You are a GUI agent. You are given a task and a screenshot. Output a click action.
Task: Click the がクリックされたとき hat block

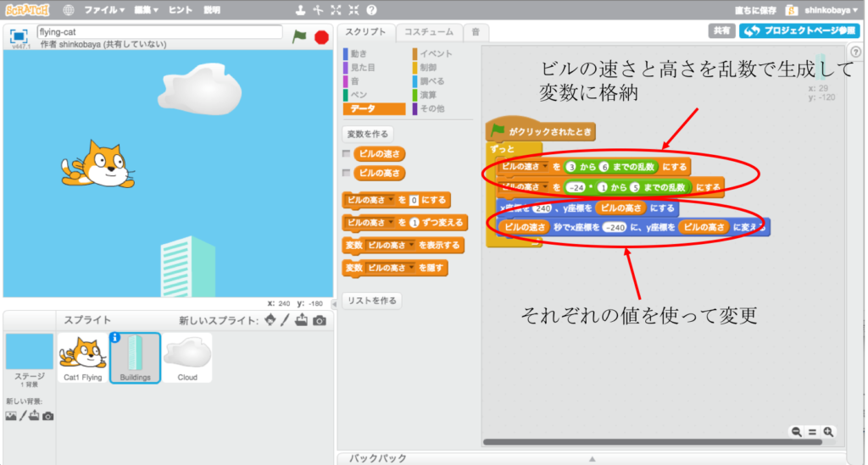pos(541,131)
